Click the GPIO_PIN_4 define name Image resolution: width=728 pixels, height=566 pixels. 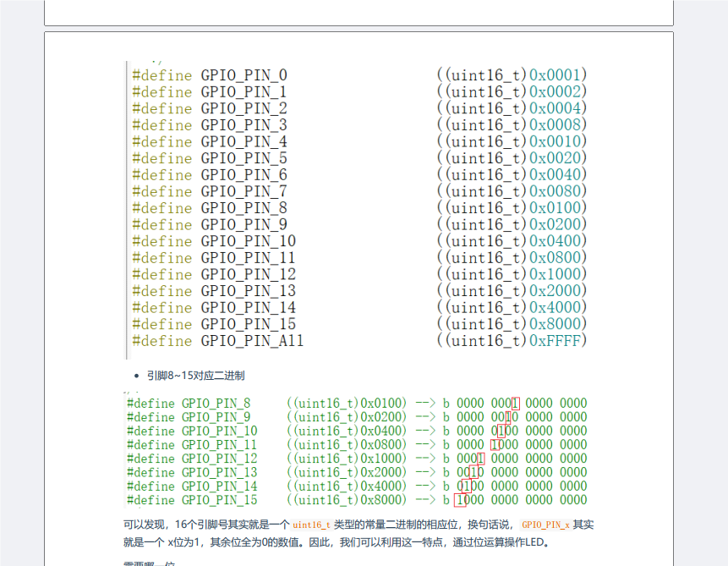(244, 142)
